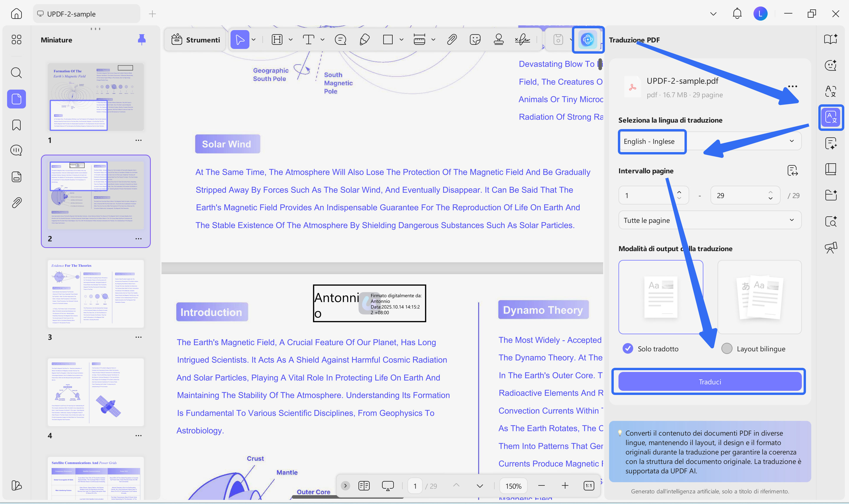Zoom in with the plus button
Viewport: 849px width, 504px height.
coord(565,486)
